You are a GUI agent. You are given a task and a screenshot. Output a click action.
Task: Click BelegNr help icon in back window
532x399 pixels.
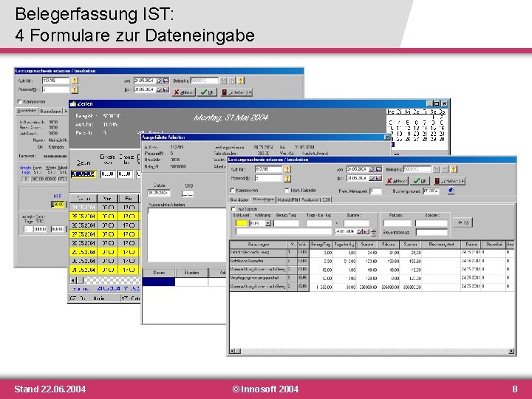pyautogui.click(x=241, y=81)
